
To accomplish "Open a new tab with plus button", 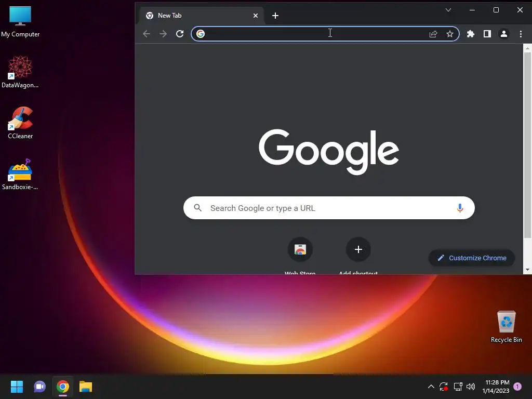I will coord(275,16).
